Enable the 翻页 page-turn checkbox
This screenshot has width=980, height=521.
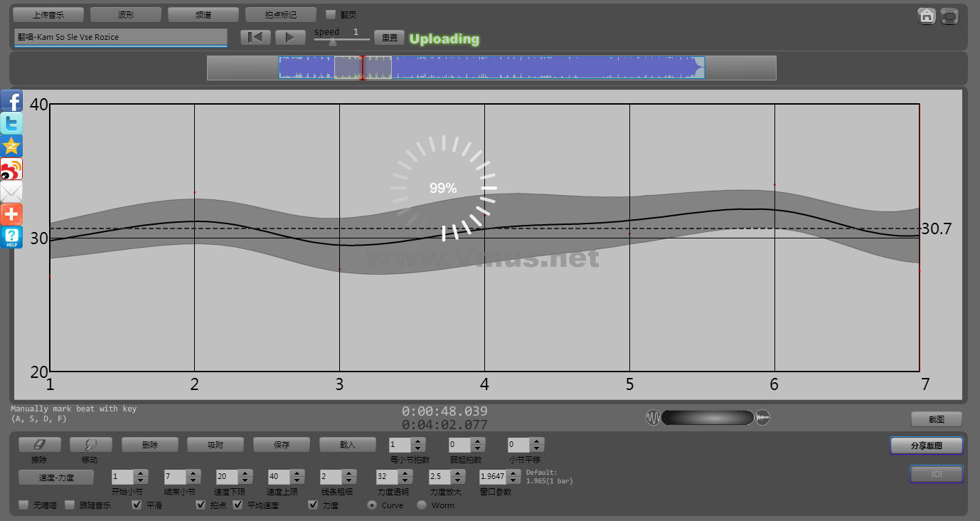tap(331, 14)
